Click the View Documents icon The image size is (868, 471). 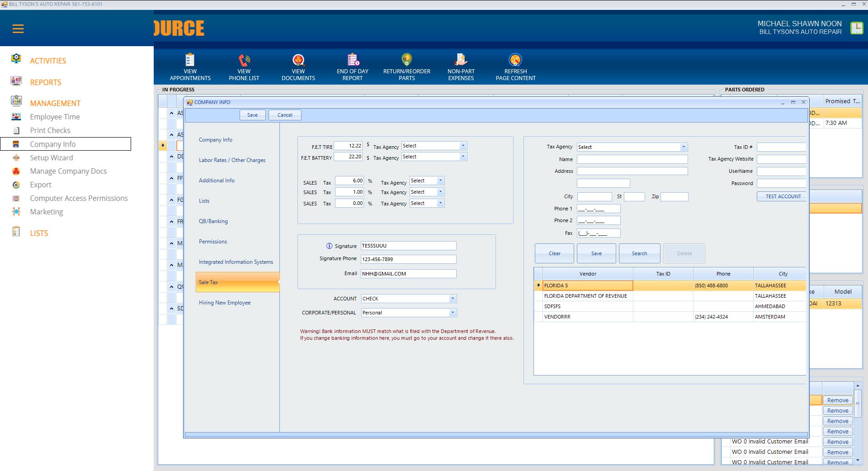pos(298,60)
